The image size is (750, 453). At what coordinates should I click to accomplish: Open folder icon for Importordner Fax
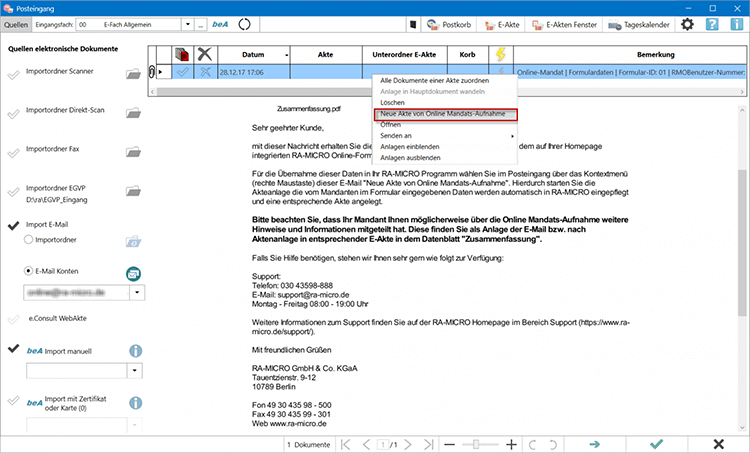pyautogui.click(x=133, y=152)
